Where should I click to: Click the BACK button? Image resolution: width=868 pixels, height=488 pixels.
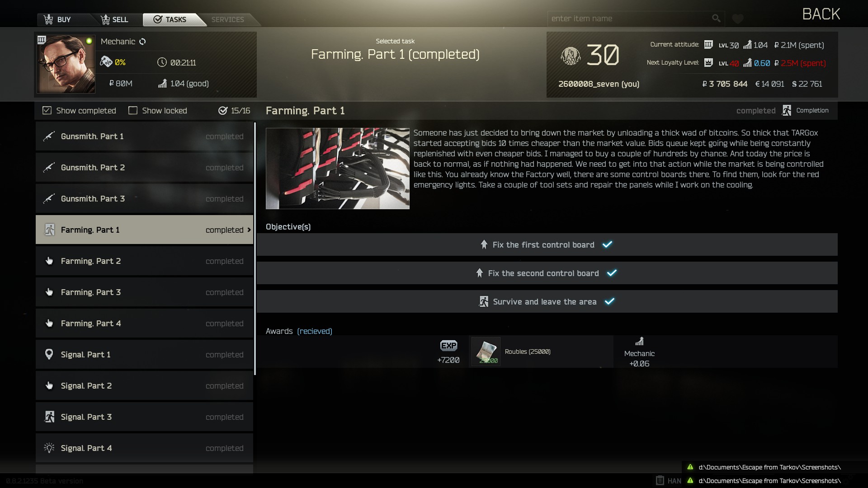coord(821,14)
